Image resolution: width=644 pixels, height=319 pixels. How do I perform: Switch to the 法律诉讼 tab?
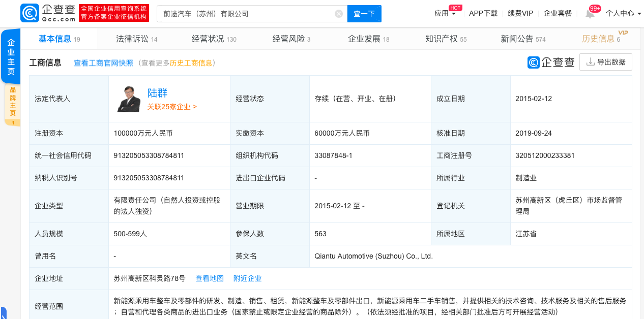[x=137, y=39]
